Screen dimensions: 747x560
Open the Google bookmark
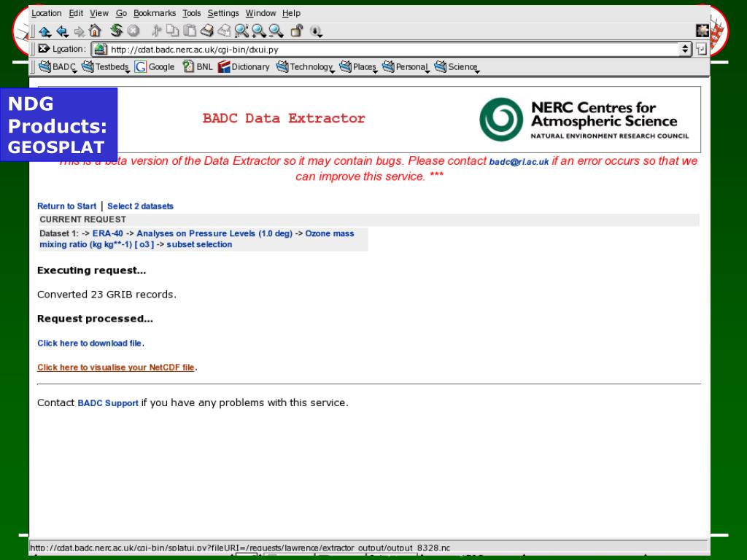click(x=155, y=67)
